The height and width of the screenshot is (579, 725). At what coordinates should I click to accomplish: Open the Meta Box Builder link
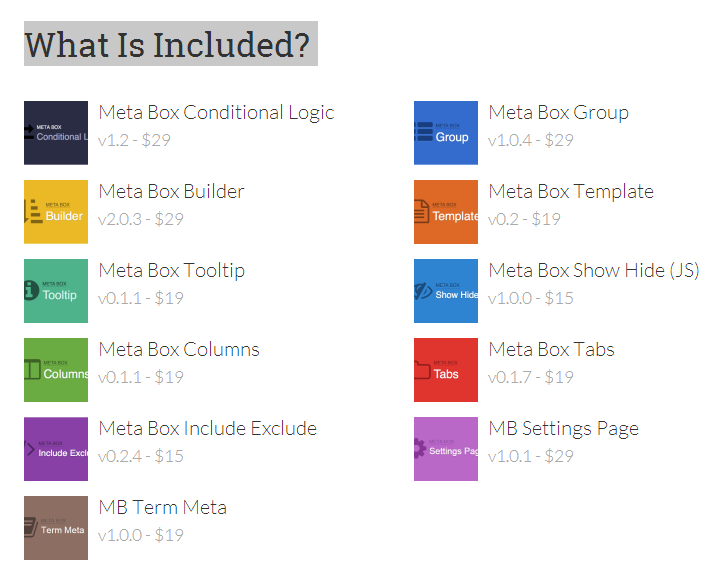pos(171,192)
